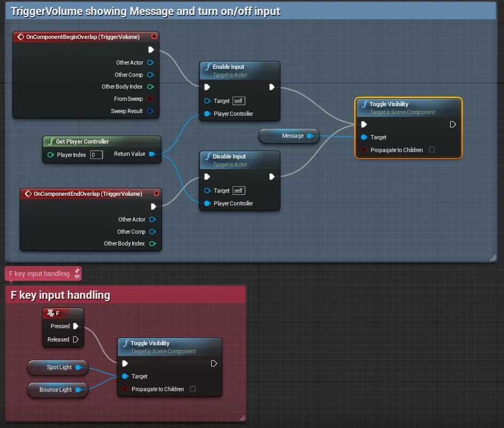Click red delegate pin on OnComponentBeginOverlap header

154,36
